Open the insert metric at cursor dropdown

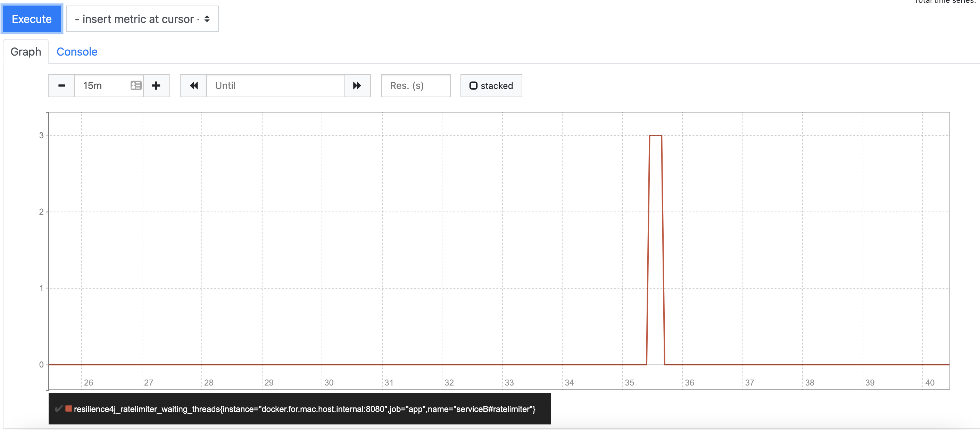(142, 19)
